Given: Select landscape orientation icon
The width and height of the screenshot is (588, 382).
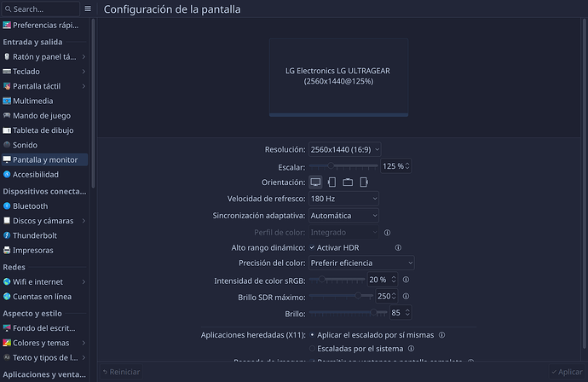Looking at the screenshot, I should [315, 182].
